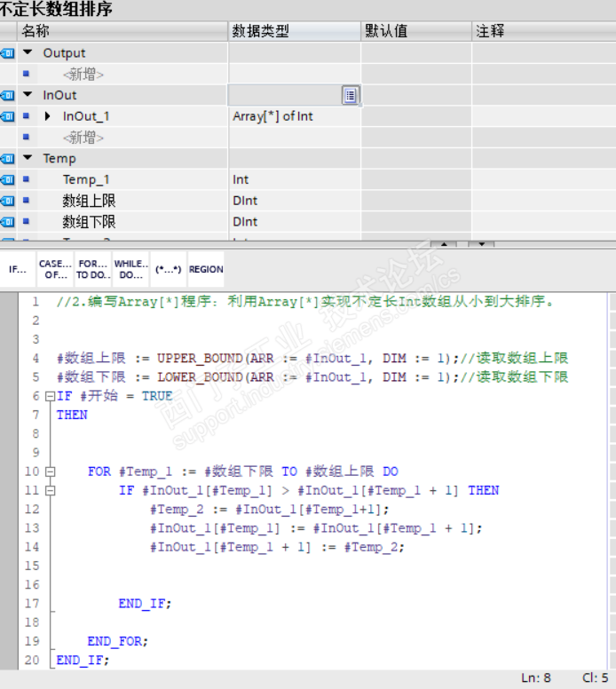Image resolution: width=616 pixels, height=689 pixels.
Task: Click the Ln: 8 status indicator
Action: point(536,678)
